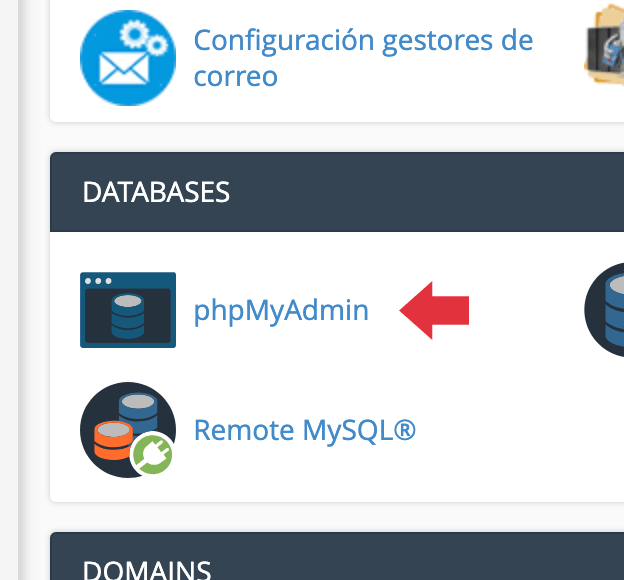Click the partially visible database icon beside phpMyAdmin

point(604,310)
